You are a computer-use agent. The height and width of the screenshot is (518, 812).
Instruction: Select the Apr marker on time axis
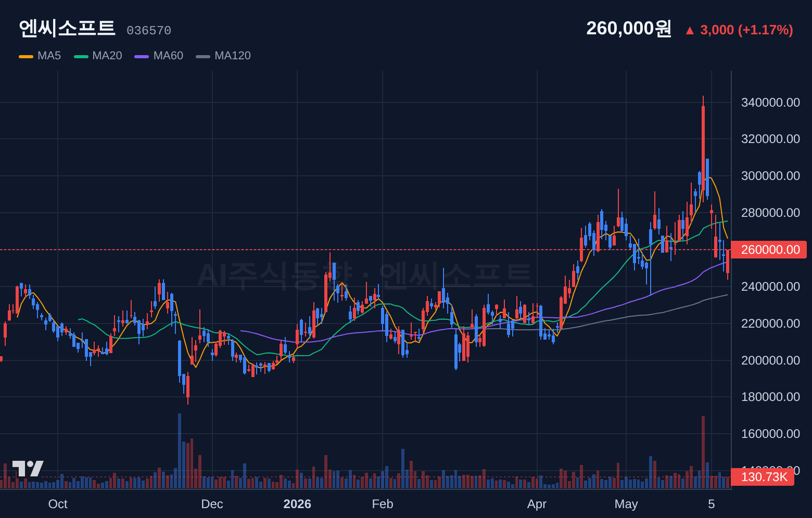[537, 504]
